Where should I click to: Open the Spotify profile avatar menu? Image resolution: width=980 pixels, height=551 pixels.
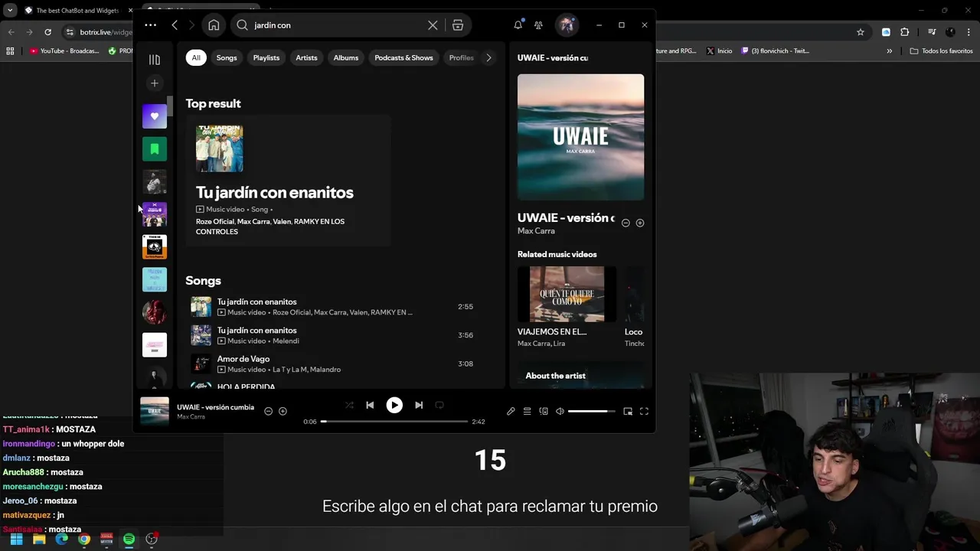567,24
